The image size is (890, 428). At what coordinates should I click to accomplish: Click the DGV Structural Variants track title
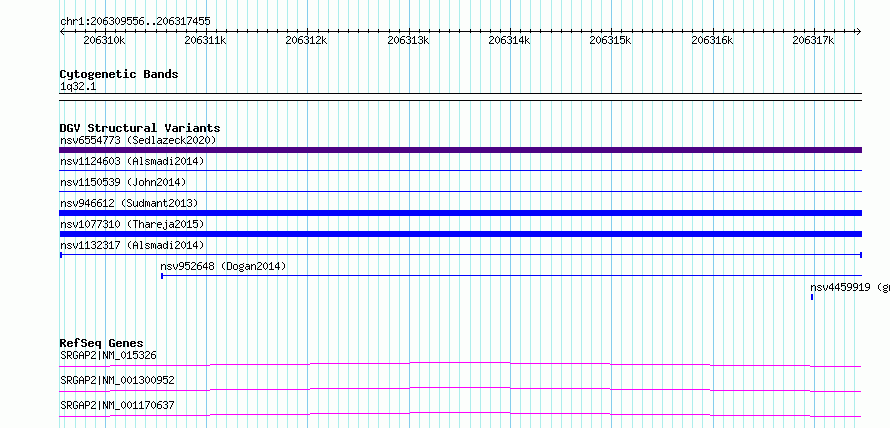pyautogui.click(x=140, y=128)
